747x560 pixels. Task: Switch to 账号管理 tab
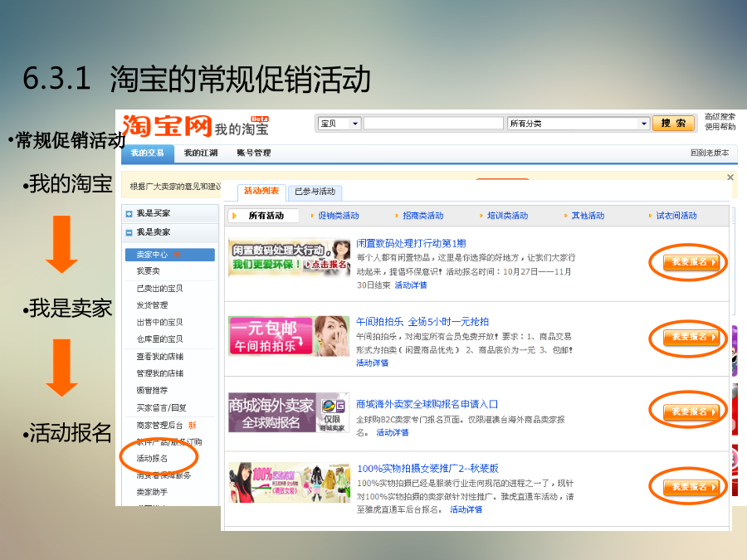click(x=254, y=153)
